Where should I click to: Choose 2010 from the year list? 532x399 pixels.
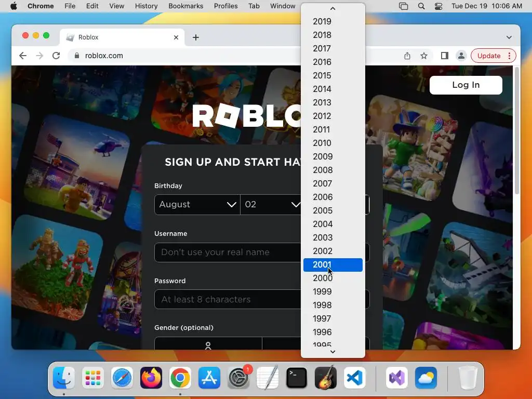333,143
